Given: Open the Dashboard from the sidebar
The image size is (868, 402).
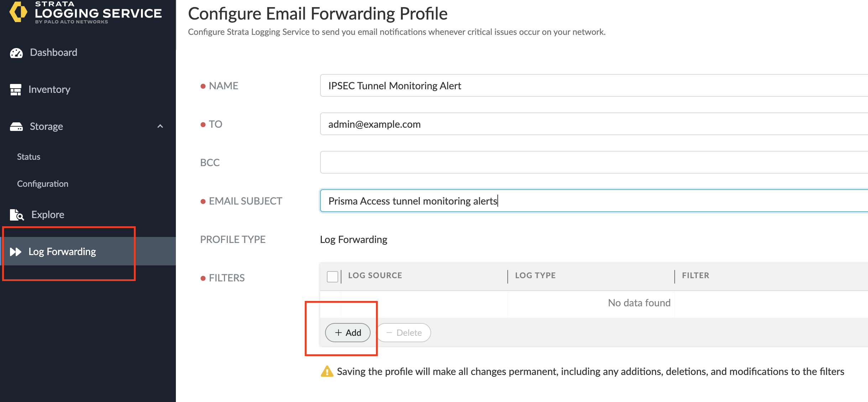Looking at the screenshot, I should coord(53,52).
